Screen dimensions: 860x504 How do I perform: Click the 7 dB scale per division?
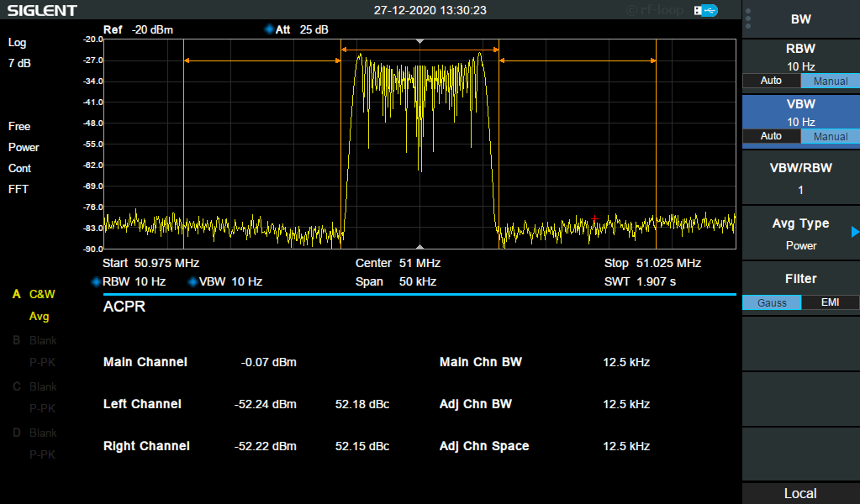pos(19,64)
